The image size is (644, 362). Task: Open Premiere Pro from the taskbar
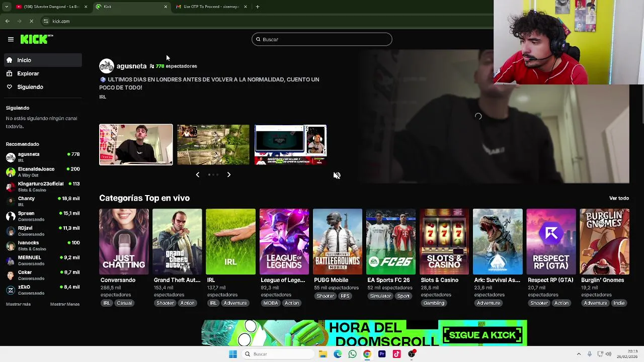point(382,354)
